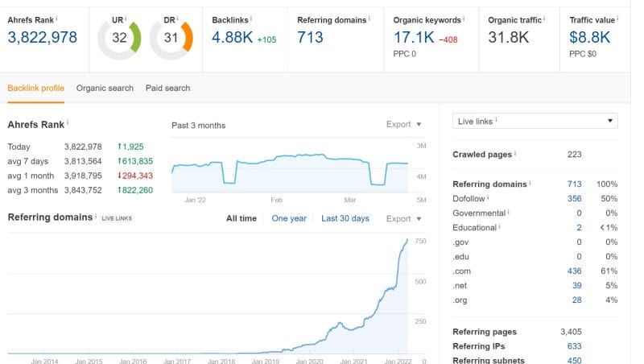
Task: Switch to the Organic search tab
Action: click(x=105, y=88)
